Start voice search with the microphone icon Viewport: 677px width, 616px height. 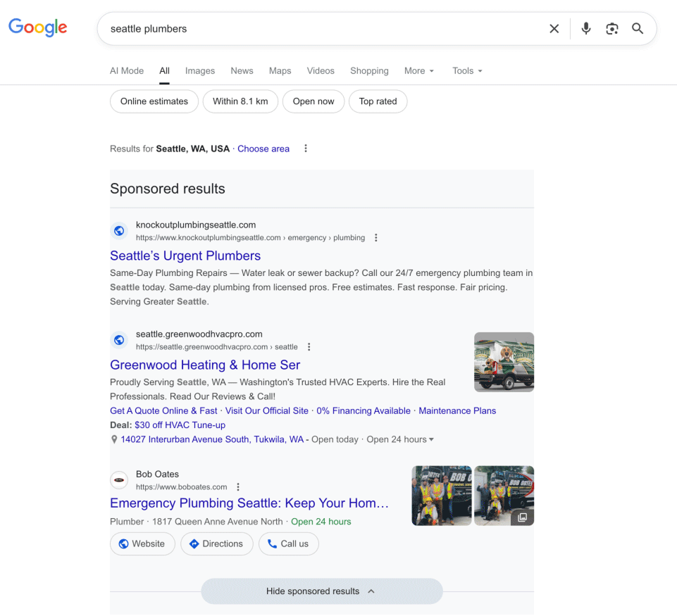click(586, 28)
